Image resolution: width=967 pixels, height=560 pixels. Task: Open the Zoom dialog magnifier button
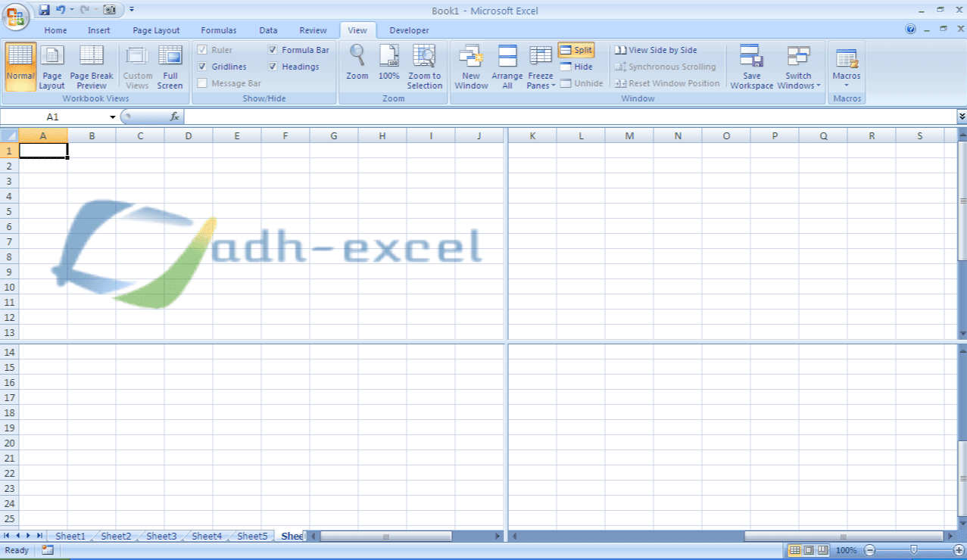click(357, 63)
